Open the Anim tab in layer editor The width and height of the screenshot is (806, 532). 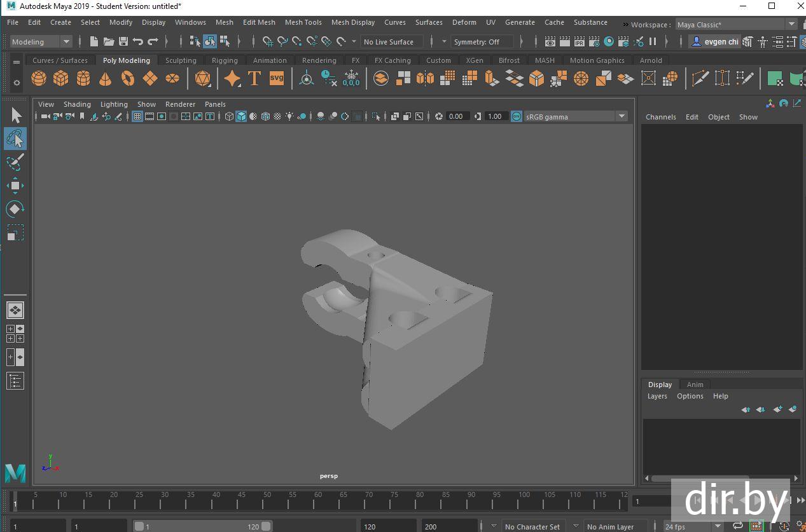point(695,385)
